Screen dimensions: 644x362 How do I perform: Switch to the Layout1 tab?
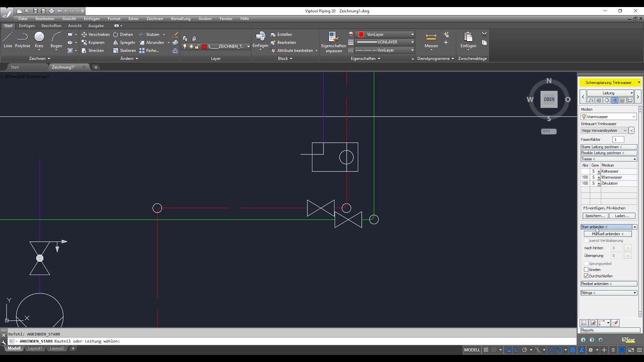(35, 348)
